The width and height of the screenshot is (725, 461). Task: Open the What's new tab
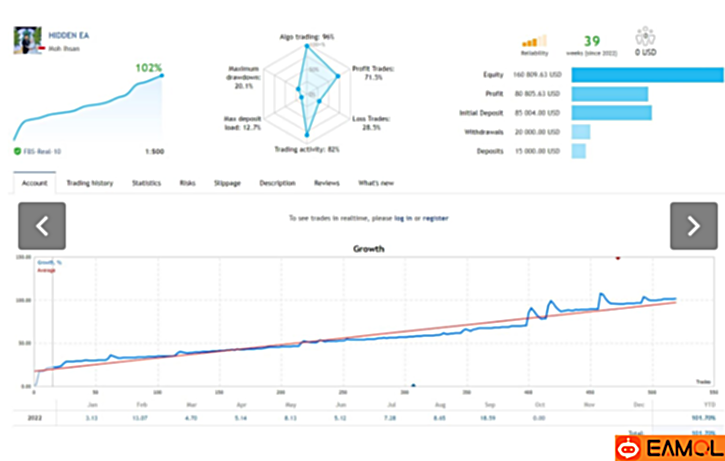[x=376, y=183]
